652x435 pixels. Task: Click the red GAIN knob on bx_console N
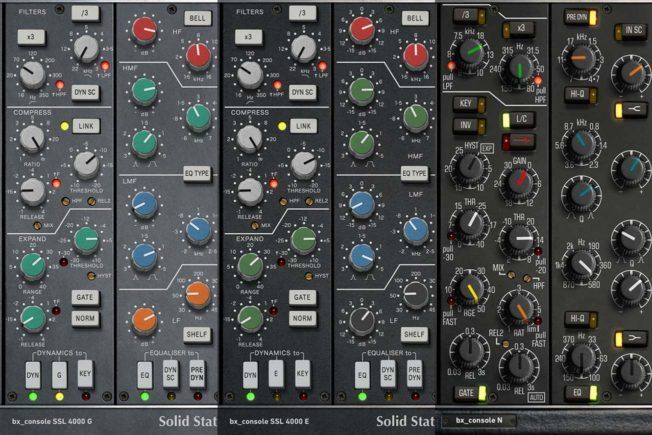coord(518,181)
